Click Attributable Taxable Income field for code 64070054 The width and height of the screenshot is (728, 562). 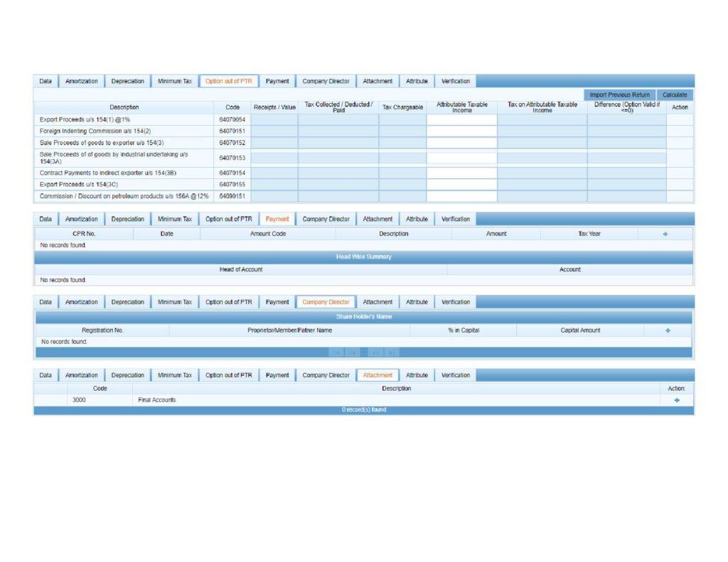461,120
